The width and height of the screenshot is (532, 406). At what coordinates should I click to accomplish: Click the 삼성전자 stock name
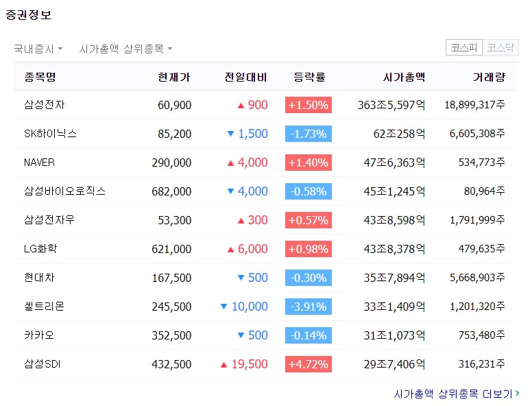tap(44, 104)
